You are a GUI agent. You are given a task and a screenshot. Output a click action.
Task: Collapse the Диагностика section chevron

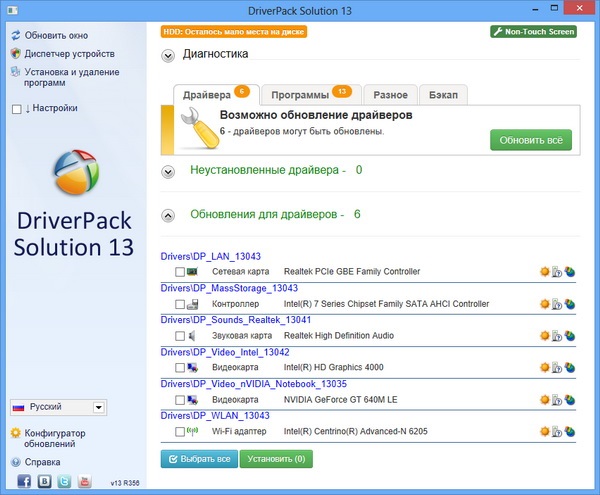(168, 56)
